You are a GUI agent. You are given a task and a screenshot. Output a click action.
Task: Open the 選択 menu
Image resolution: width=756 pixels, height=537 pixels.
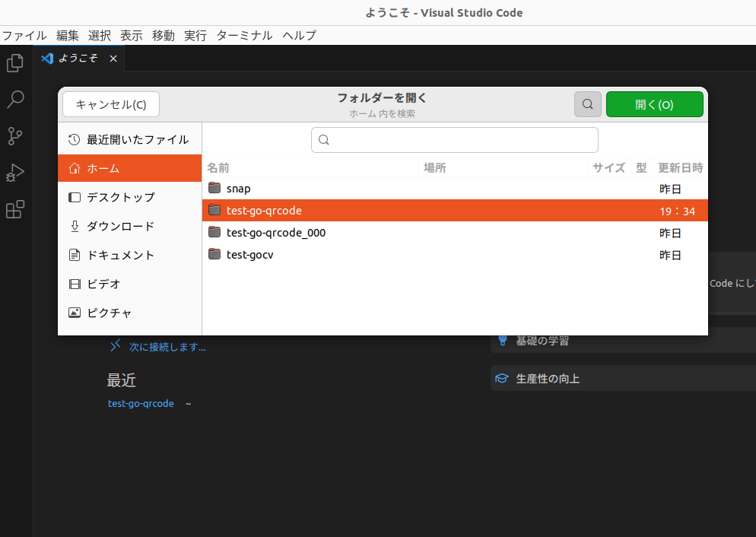pos(100,35)
